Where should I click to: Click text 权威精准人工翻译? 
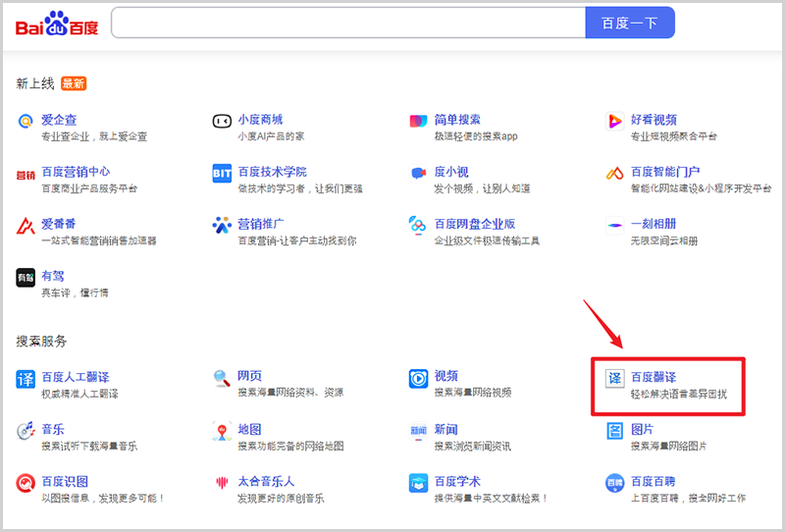tap(80, 394)
